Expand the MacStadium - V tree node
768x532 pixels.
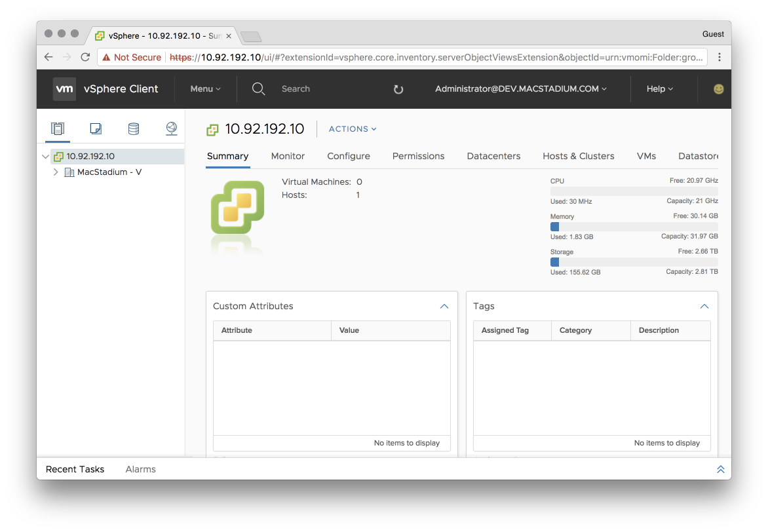[x=55, y=172]
